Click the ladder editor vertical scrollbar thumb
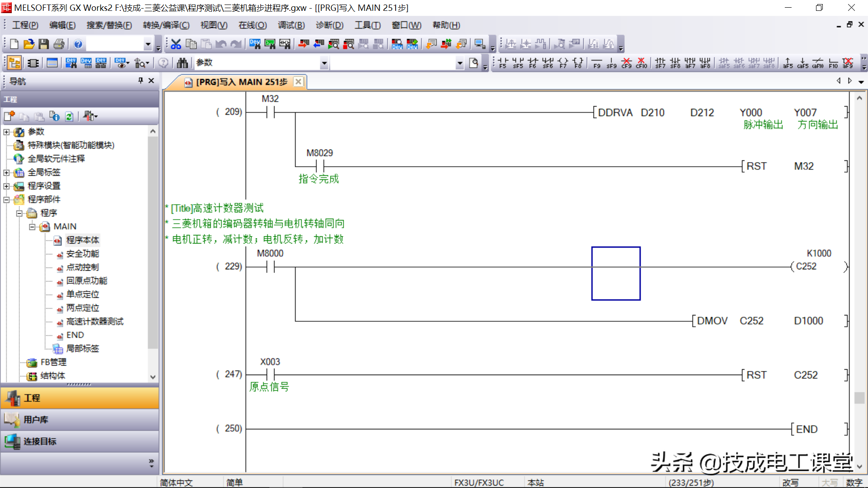Image resolution: width=868 pixels, height=488 pixels. pos(859,398)
